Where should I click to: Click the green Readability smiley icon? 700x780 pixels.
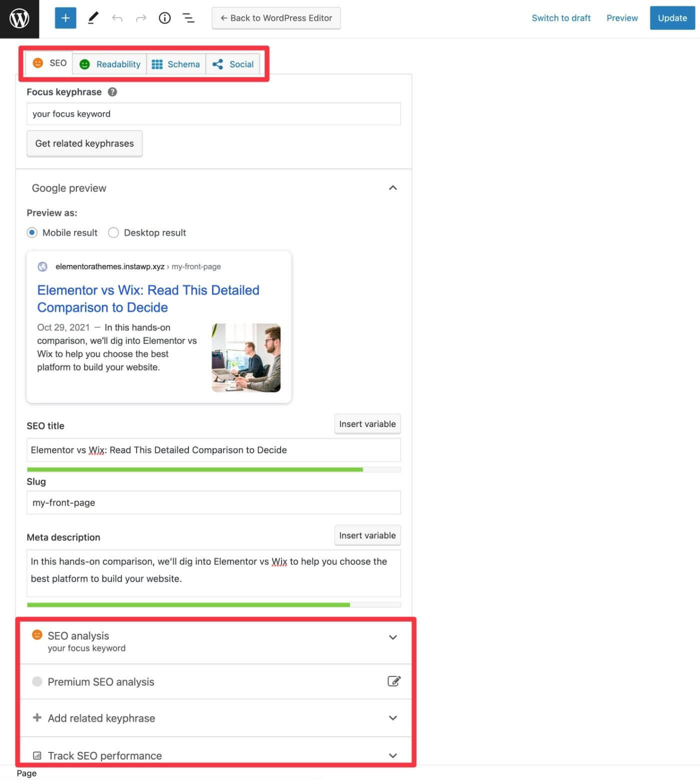pos(84,64)
